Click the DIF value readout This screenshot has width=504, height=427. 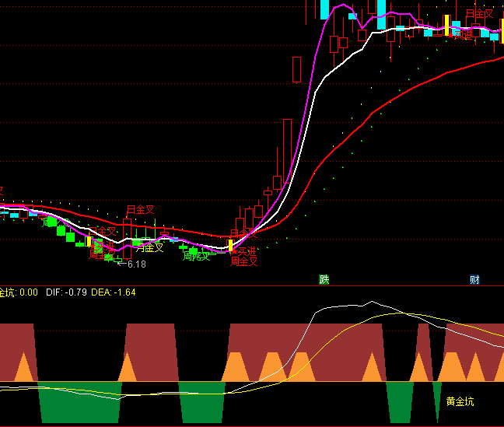(x=65, y=292)
